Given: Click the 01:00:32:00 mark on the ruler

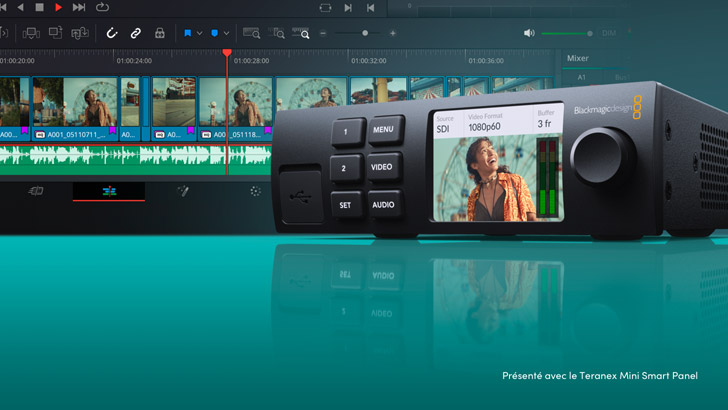Looking at the screenshot, I should point(369,61).
